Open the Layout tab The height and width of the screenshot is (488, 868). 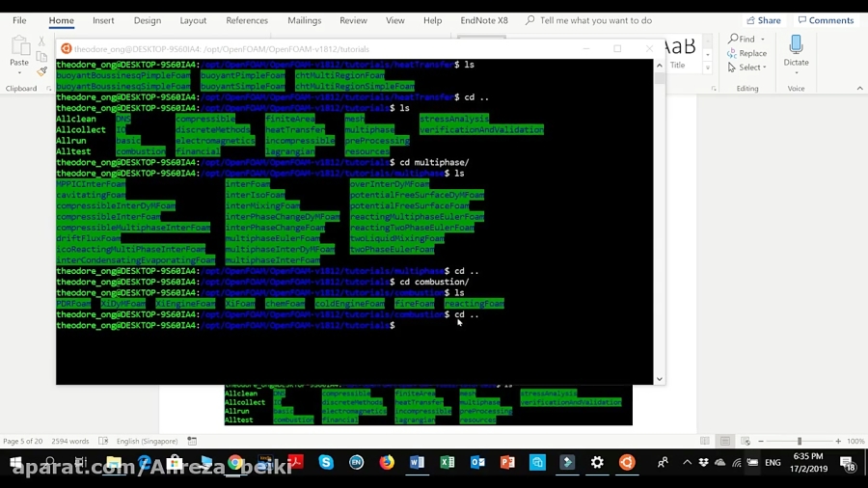[193, 20]
